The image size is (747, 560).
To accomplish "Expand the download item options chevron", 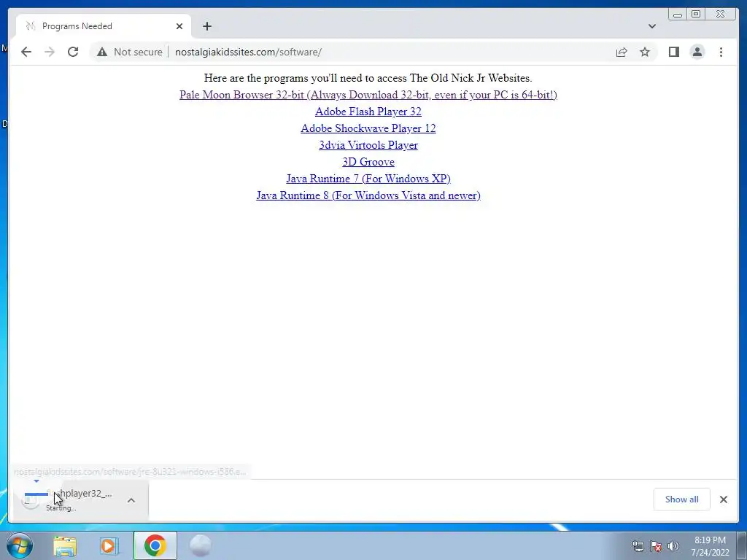I will point(131,500).
